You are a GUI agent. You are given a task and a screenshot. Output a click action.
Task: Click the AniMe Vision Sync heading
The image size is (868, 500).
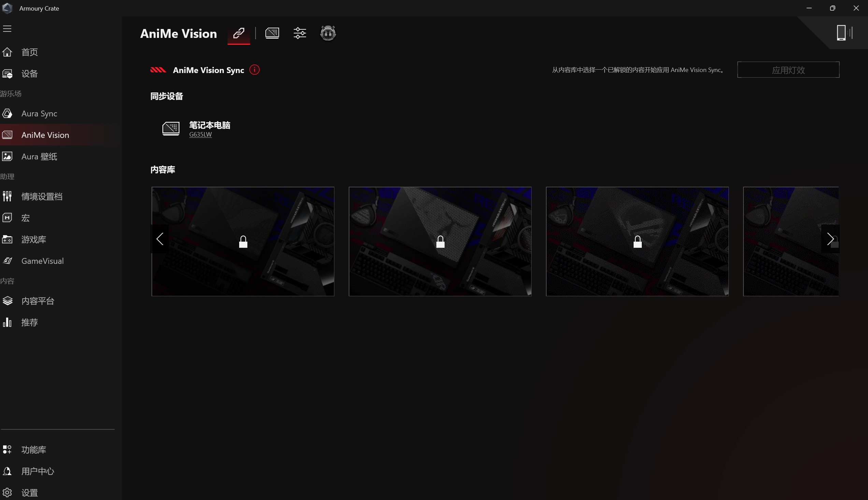tap(208, 70)
